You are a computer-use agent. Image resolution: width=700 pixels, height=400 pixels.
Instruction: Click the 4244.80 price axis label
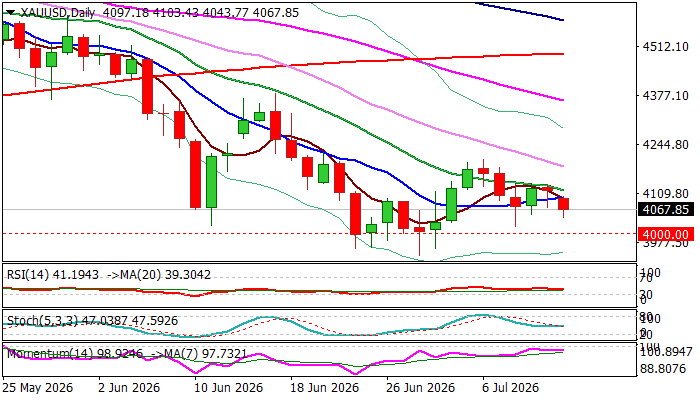click(665, 145)
